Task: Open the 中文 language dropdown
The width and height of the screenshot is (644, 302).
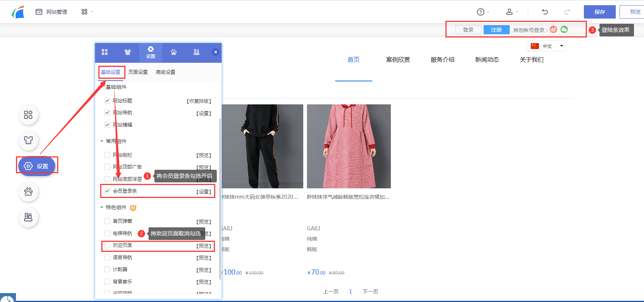Action: 546,46
